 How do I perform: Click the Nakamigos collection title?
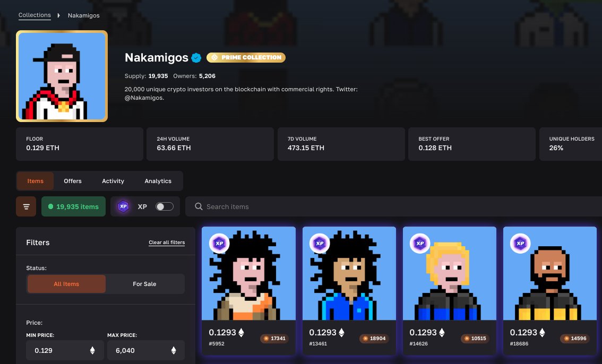(156, 57)
